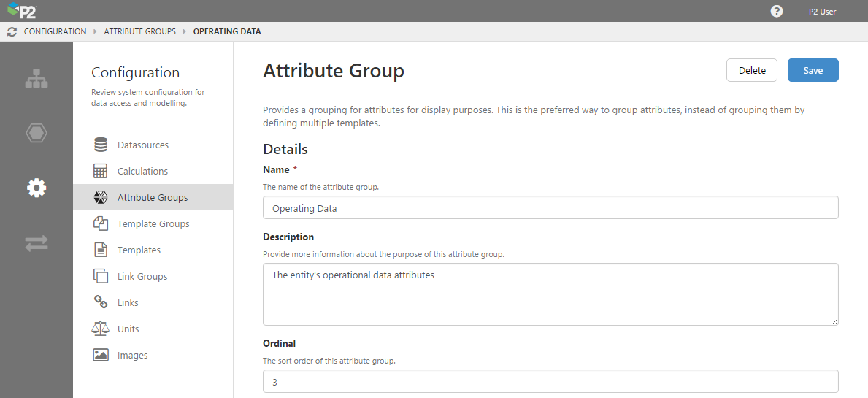The image size is (868, 398).
Task: Open the arrows transfer icon in sidebar
Action: coord(37,243)
